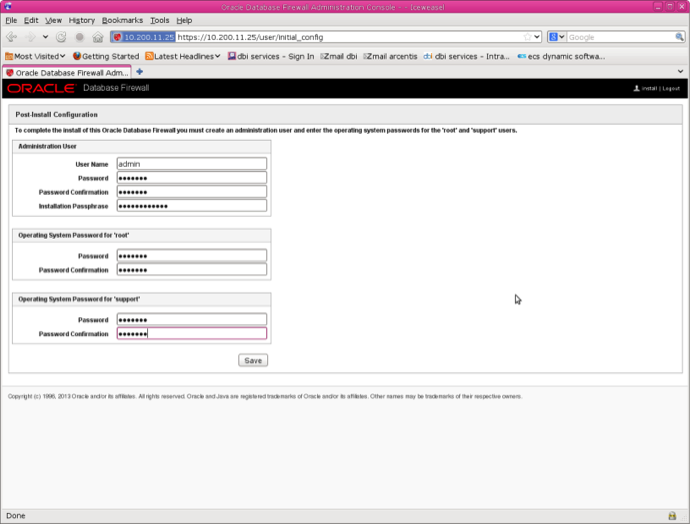Click the Stop loading button
Image resolution: width=690 pixels, height=525 pixels.
pos(79,37)
